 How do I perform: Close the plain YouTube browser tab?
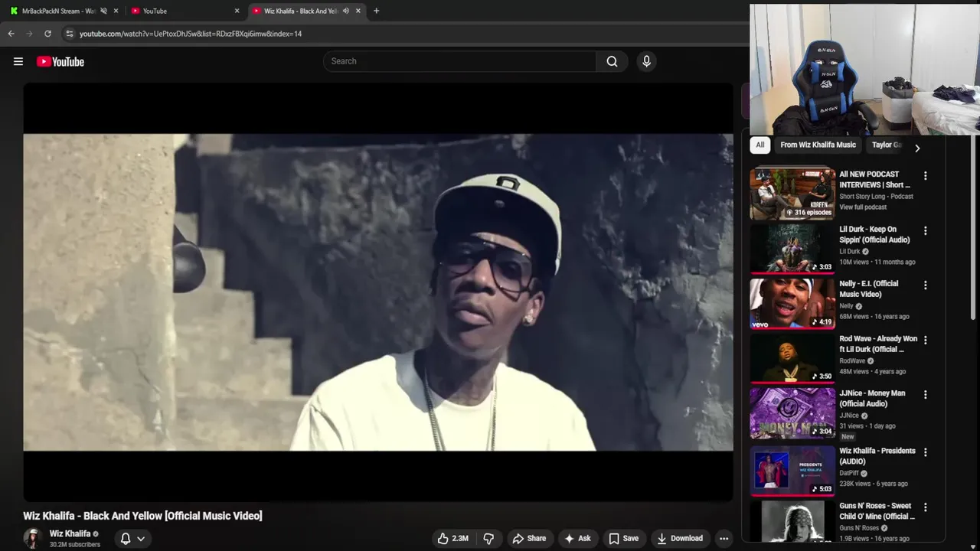pyautogui.click(x=237, y=11)
